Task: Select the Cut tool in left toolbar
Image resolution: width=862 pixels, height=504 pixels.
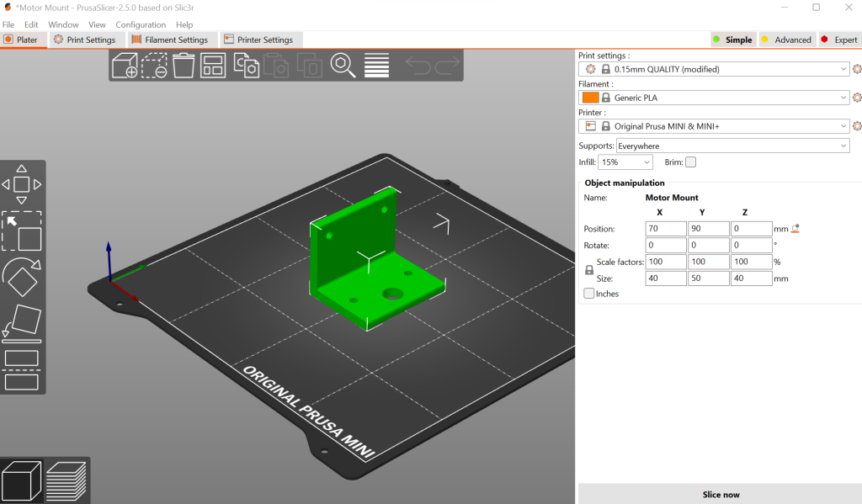Action: [21, 370]
